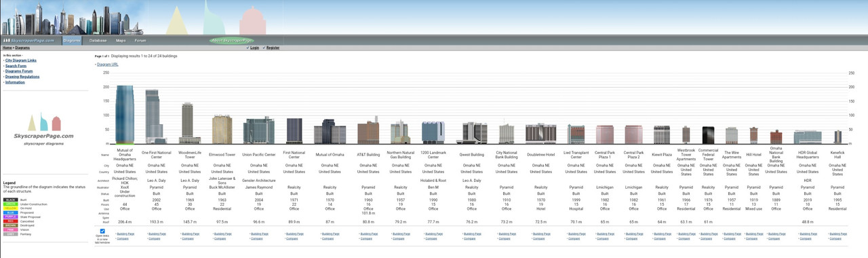Go to Home in the breadcrumb
The height and width of the screenshot is (258, 868).
[7, 48]
